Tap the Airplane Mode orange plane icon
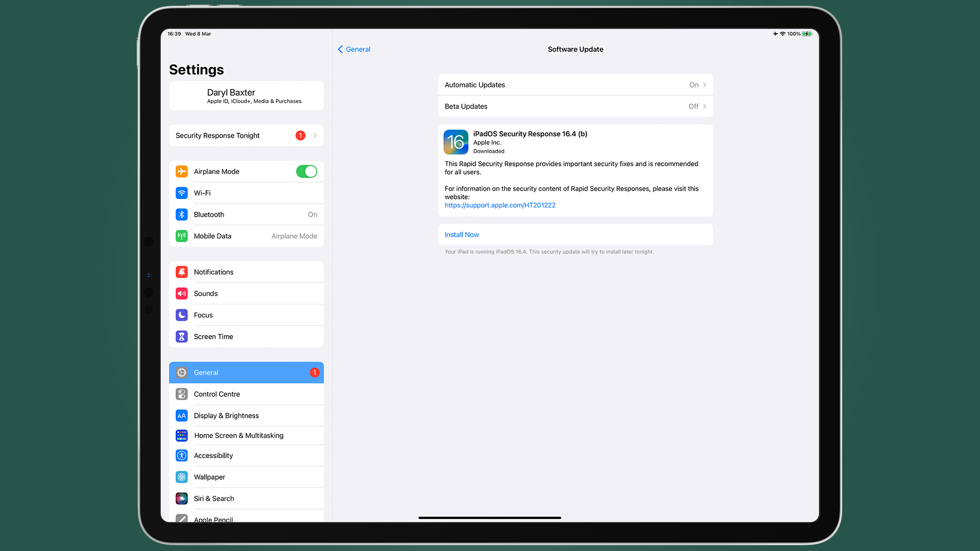The height and width of the screenshot is (551, 980). point(182,171)
